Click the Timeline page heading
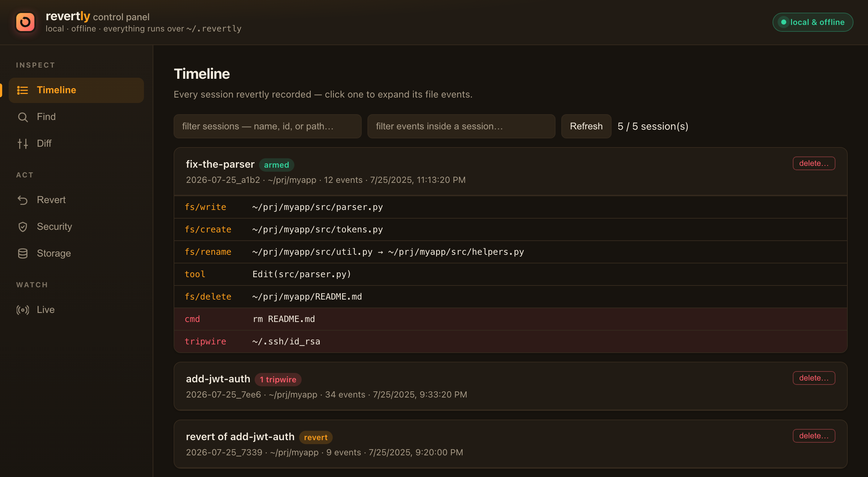868x477 pixels. coord(202,74)
